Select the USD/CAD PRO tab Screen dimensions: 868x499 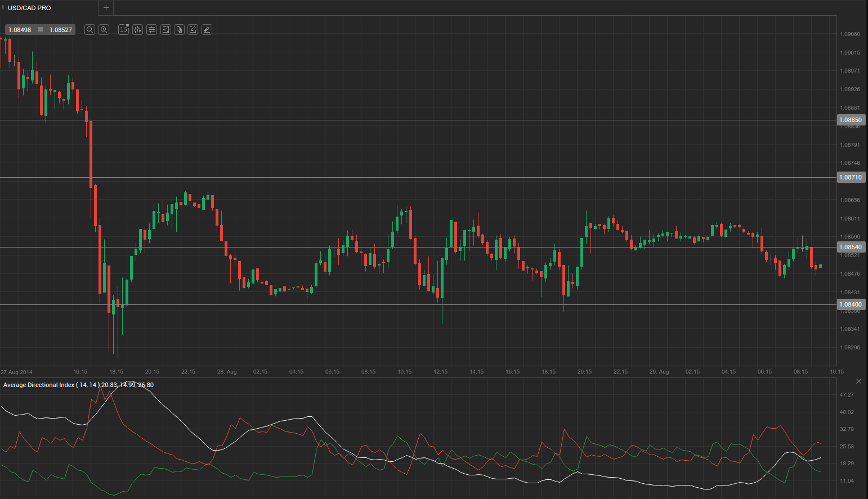click(x=29, y=8)
